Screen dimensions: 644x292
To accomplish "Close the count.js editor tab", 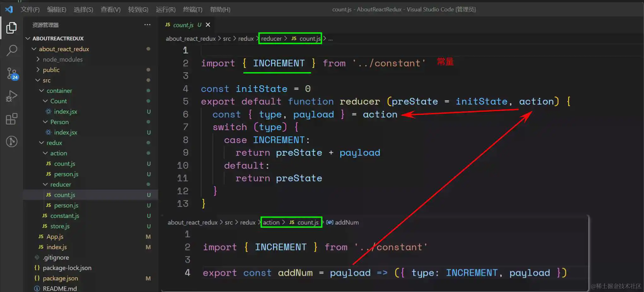I will click(208, 25).
